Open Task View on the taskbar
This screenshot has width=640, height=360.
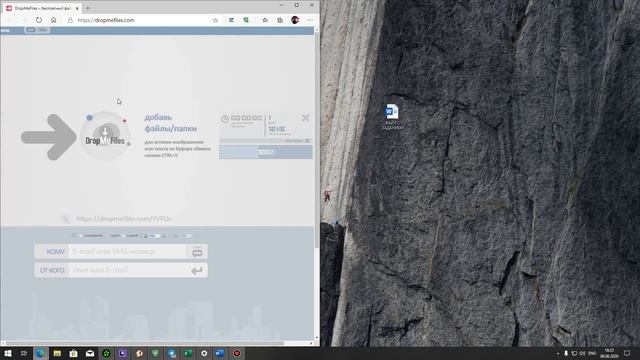click(x=24, y=353)
